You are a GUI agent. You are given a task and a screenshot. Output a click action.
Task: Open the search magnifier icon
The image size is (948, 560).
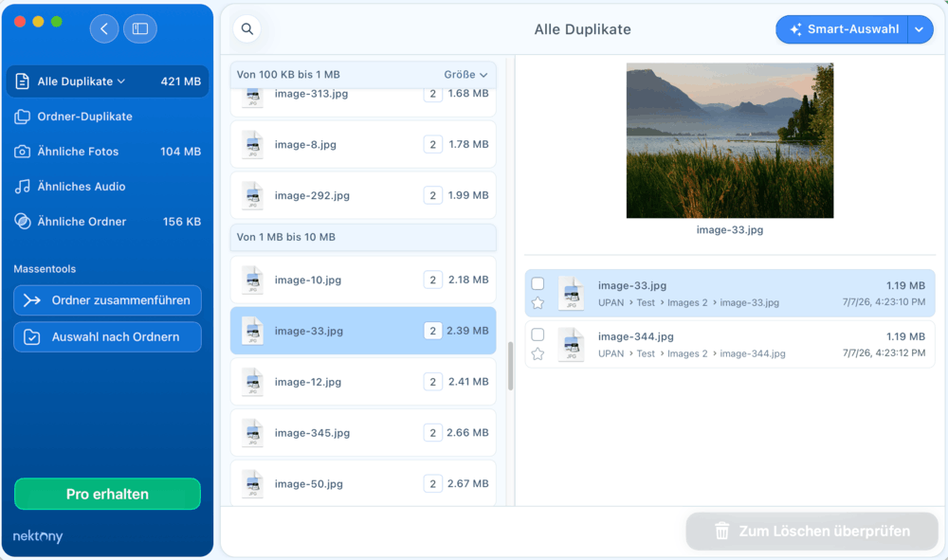247,28
